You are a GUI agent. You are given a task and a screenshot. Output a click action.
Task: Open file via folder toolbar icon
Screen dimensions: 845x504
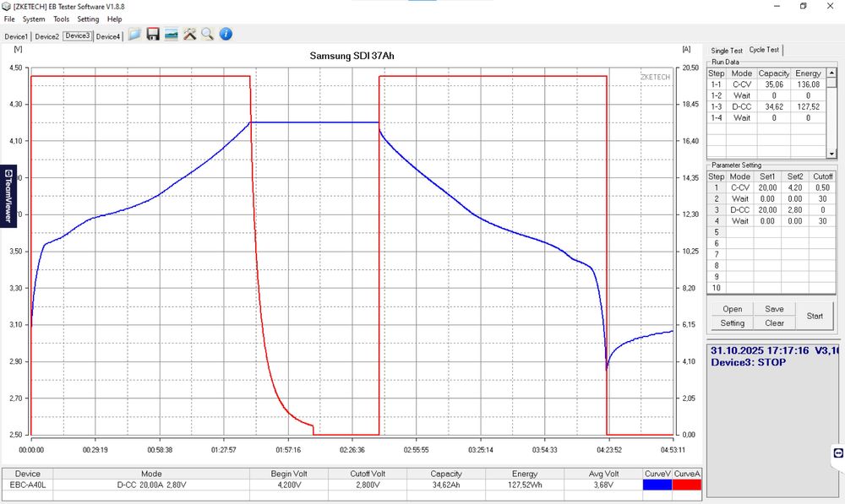pyautogui.click(x=134, y=35)
